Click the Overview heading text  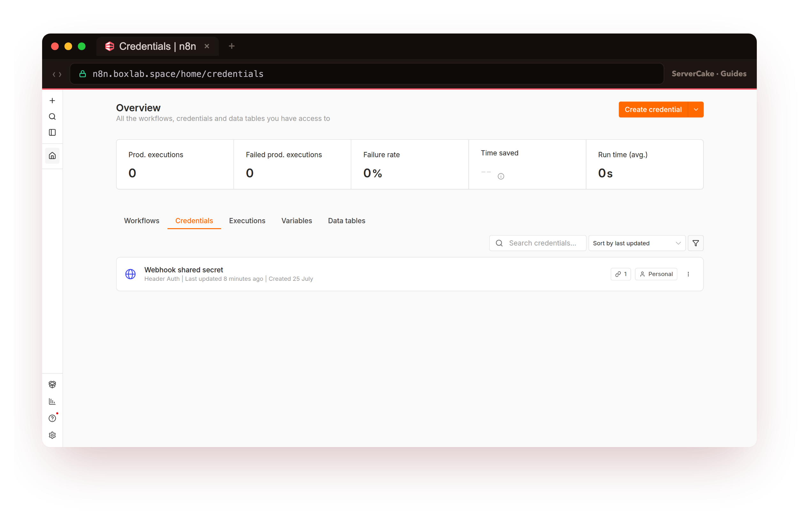[138, 108]
